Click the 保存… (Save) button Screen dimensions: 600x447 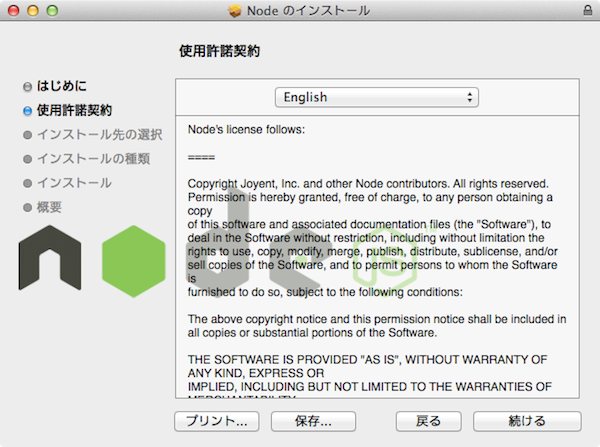click(x=313, y=421)
